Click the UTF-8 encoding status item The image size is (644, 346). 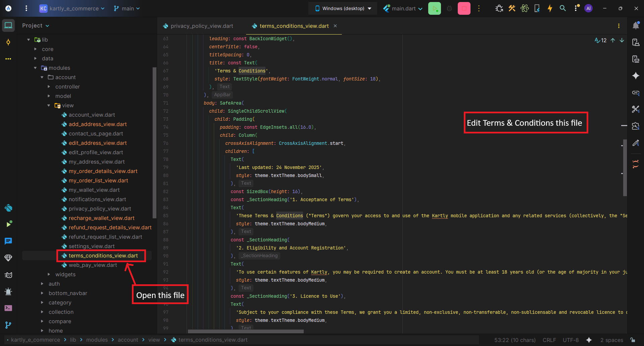[x=571, y=340]
